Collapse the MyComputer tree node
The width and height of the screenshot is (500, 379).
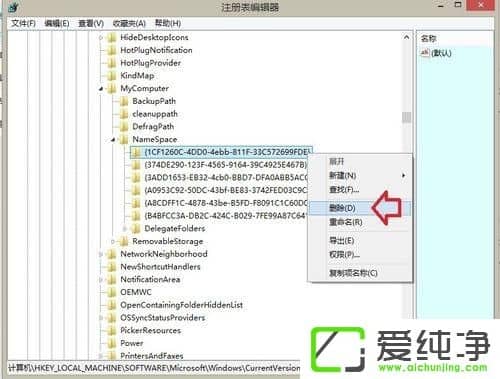[x=101, y=89]
